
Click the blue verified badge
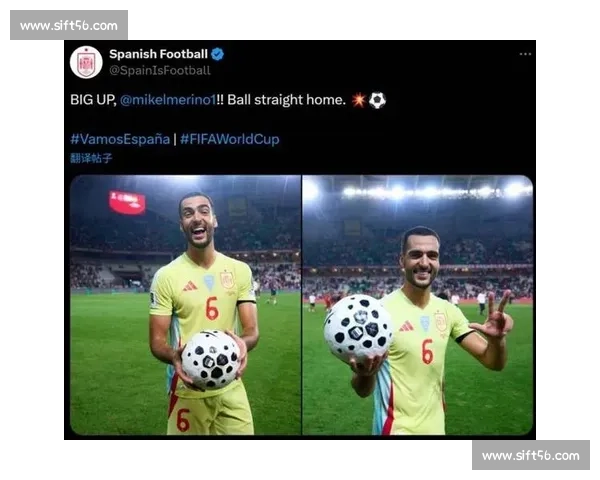pos(217,54)
